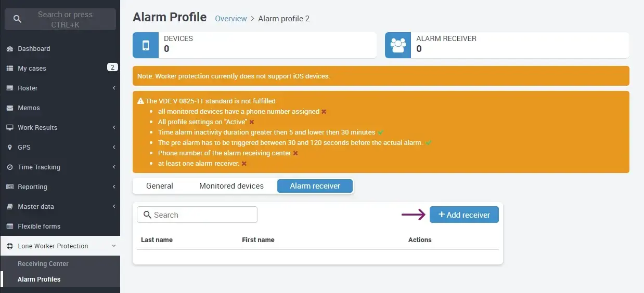644x293 pixels.
Task: Click the red X beside profile settings Active
Action: click(252, 122)
